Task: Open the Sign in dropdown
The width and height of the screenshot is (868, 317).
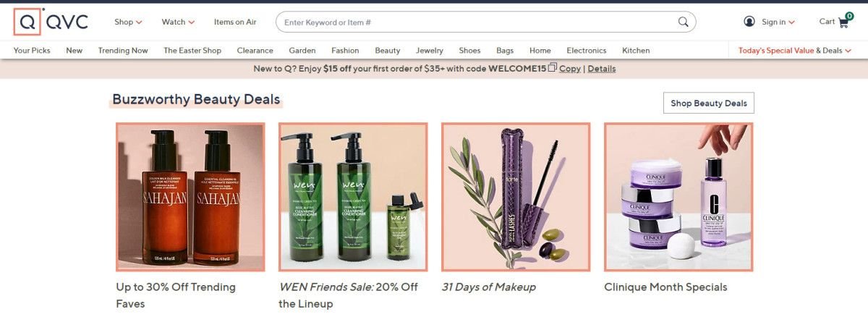Action: 778,22
